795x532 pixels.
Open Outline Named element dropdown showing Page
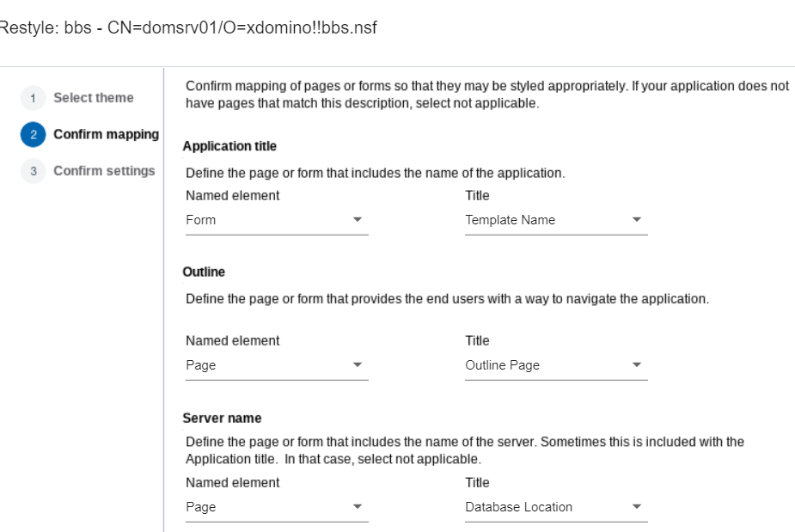(277, 365)
